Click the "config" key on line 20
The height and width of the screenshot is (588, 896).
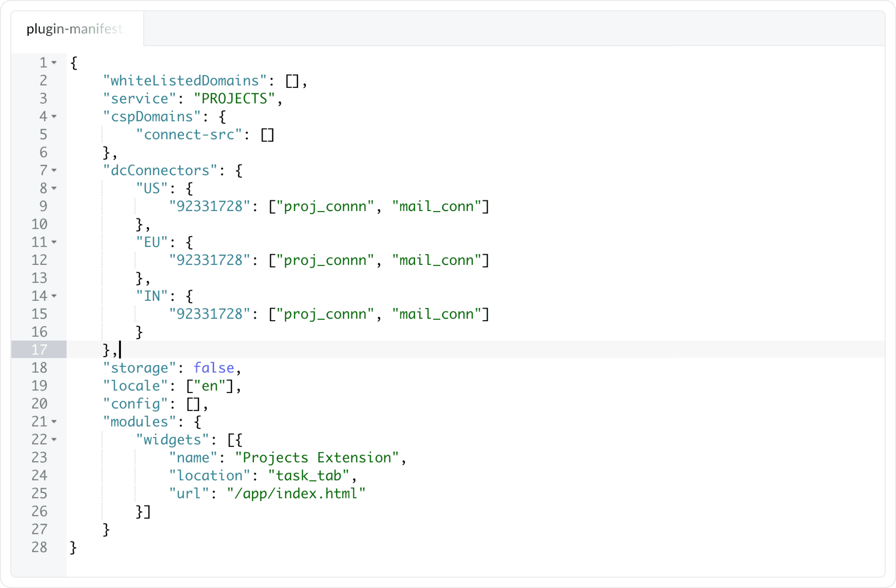point(135,404)
